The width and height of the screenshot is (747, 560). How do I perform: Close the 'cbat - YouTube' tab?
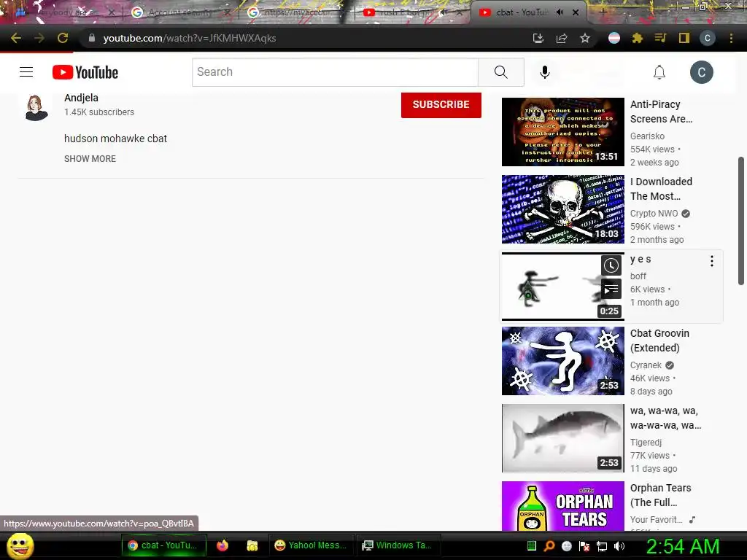click(x=576, y=12)
